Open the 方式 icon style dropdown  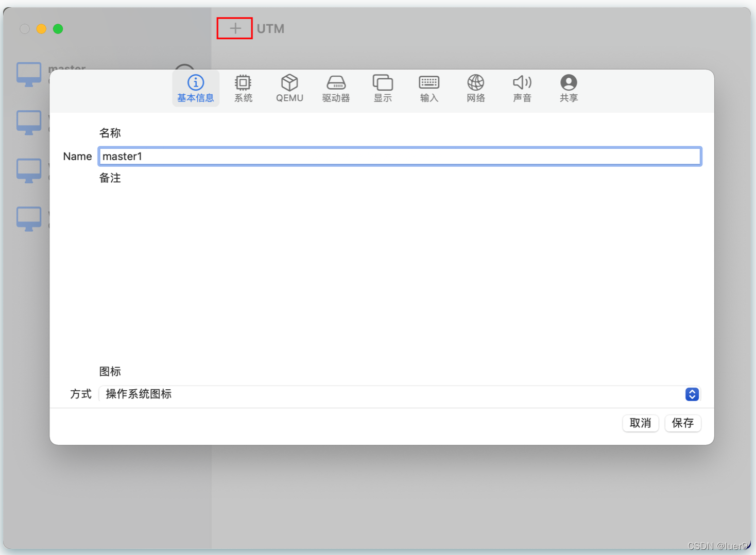400,394
